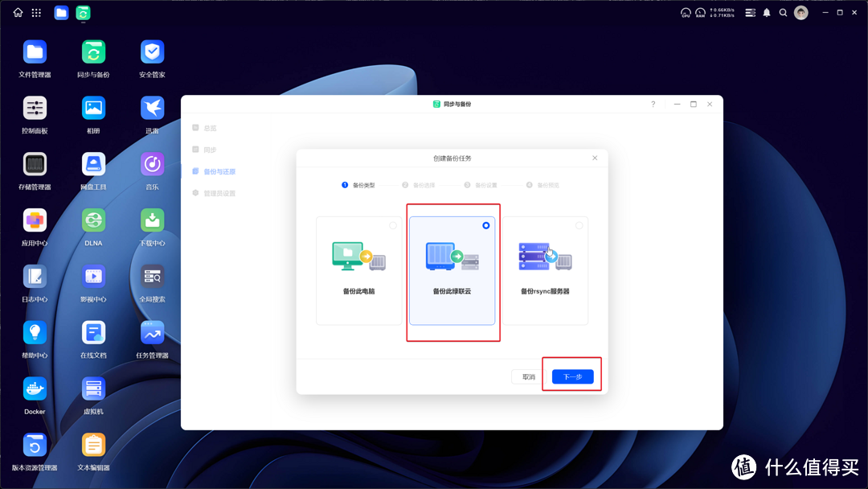This screenshot has height=489, width=868.
Task: Cancel the backup task with 取消
Action: click(526, 376)
